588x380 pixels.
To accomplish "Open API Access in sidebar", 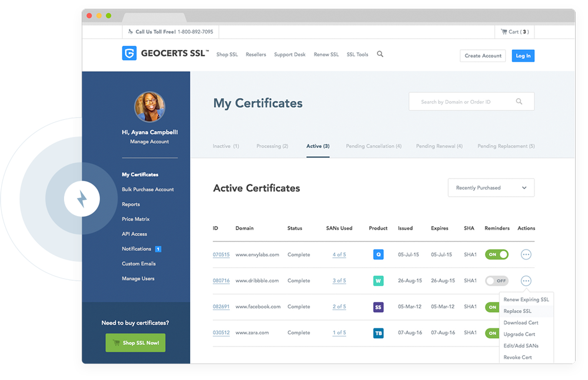I will click(x=134, y=234).
